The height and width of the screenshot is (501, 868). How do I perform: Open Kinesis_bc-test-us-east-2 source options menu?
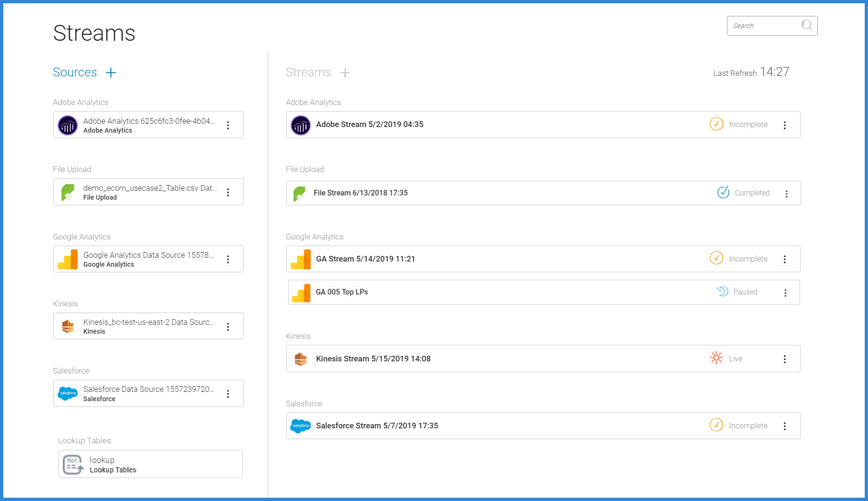coord(228,327)
